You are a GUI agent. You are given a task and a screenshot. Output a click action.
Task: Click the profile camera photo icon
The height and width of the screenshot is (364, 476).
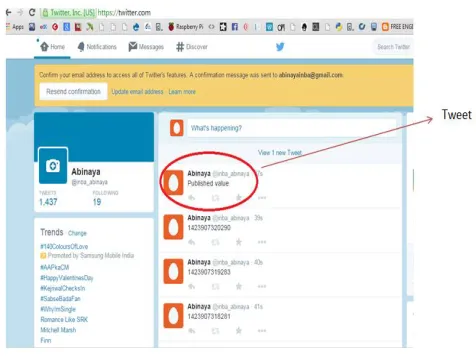[53, 165]
